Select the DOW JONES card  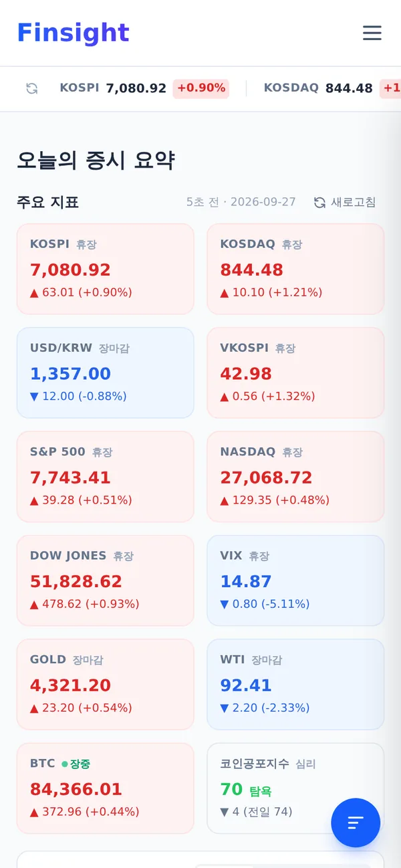(106, 580)
